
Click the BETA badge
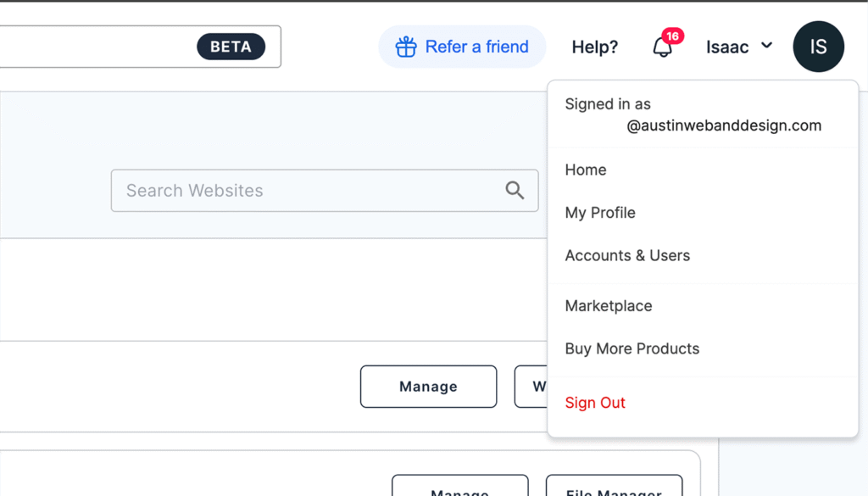pos(231,47)
